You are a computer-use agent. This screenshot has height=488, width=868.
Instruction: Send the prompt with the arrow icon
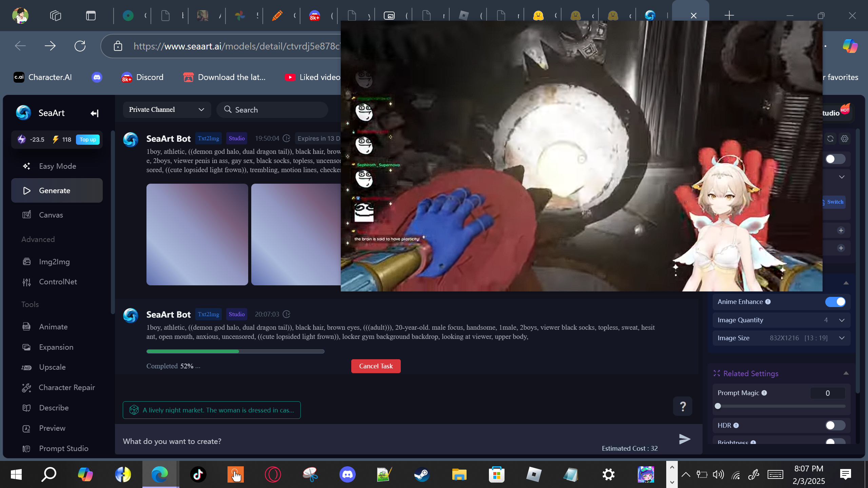[x=685, y=439]
